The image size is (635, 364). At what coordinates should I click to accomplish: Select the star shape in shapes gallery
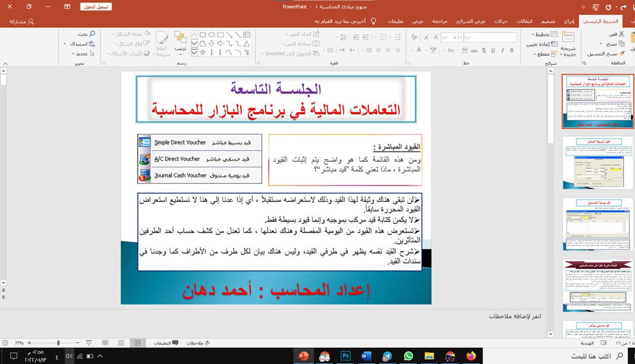203,52
